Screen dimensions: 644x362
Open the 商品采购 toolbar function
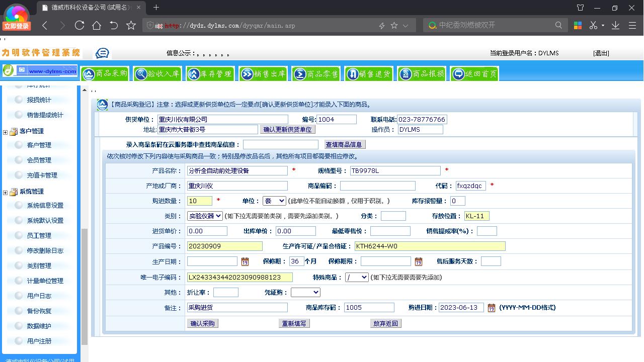coord(105,73)
